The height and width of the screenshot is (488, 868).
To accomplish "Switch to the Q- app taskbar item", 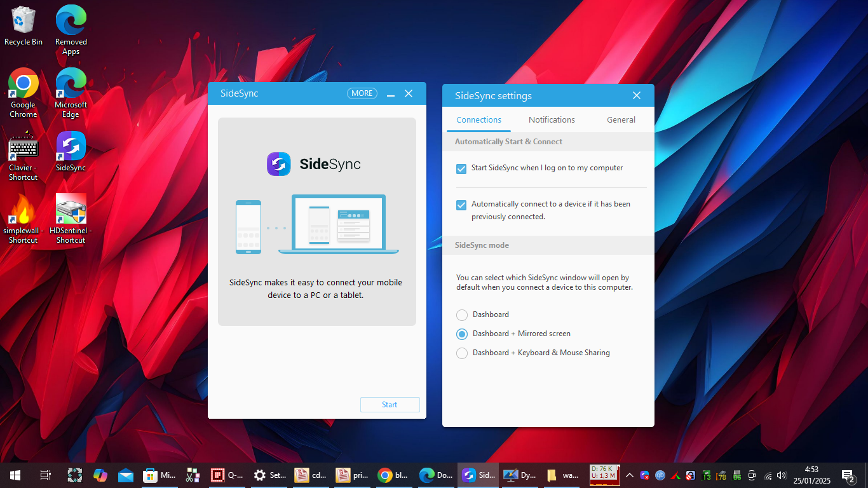I will (x=227, y=475).
